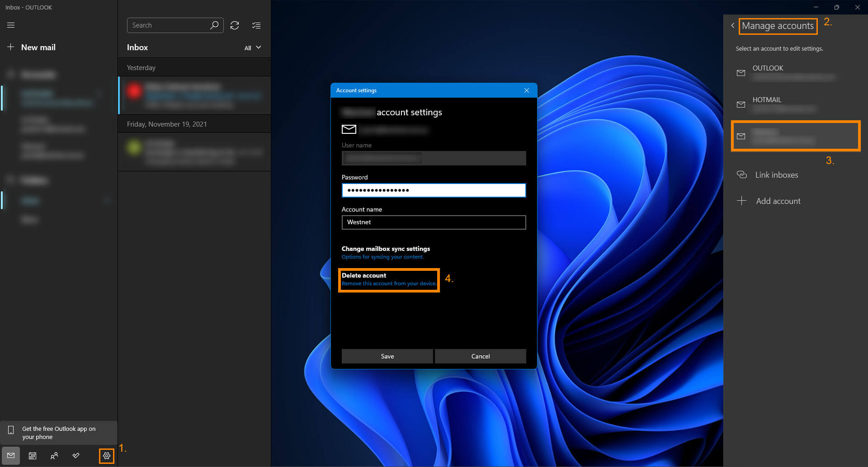The width and height of the screenshot is (868, 467).
Task: Go back from Manage accounts pane
Action: (732, 26)
